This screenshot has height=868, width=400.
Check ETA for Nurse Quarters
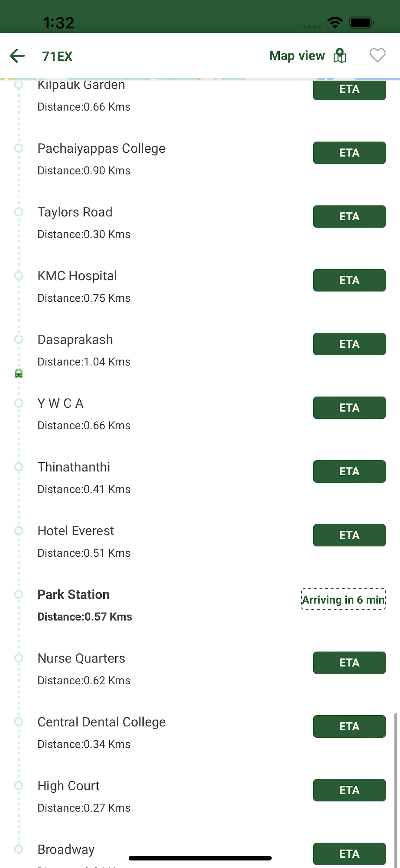[x=349, y=663]
